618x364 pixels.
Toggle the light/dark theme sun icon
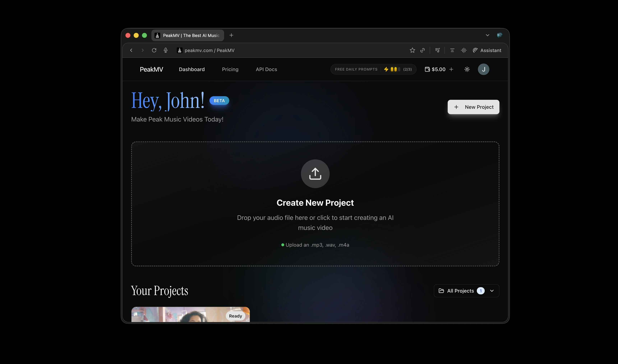(x=467, y=69)
